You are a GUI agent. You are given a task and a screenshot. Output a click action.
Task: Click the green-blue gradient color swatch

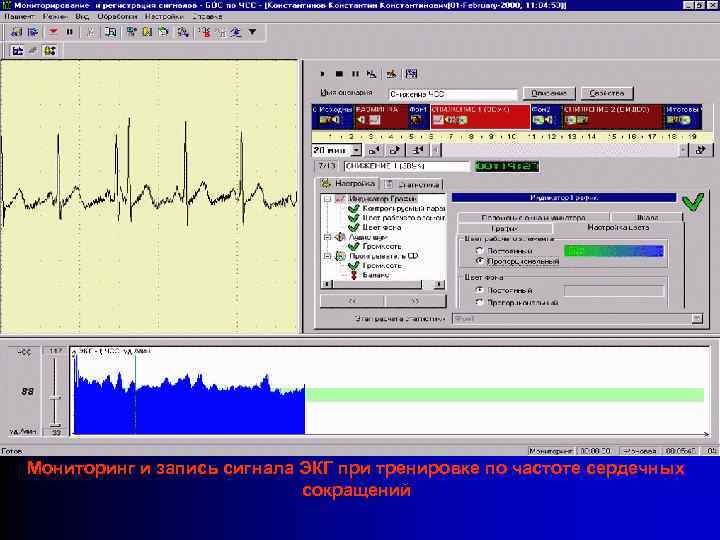point(614,252)
